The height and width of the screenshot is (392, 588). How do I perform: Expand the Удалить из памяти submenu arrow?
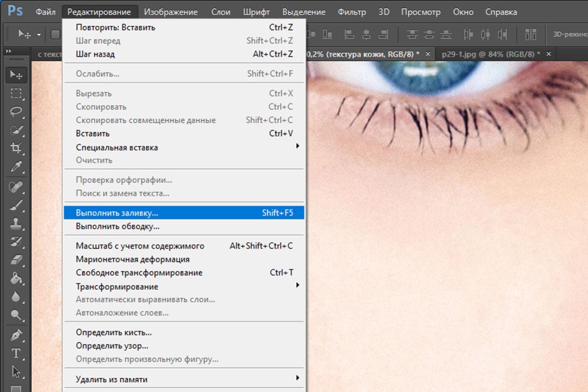point(298,378)
